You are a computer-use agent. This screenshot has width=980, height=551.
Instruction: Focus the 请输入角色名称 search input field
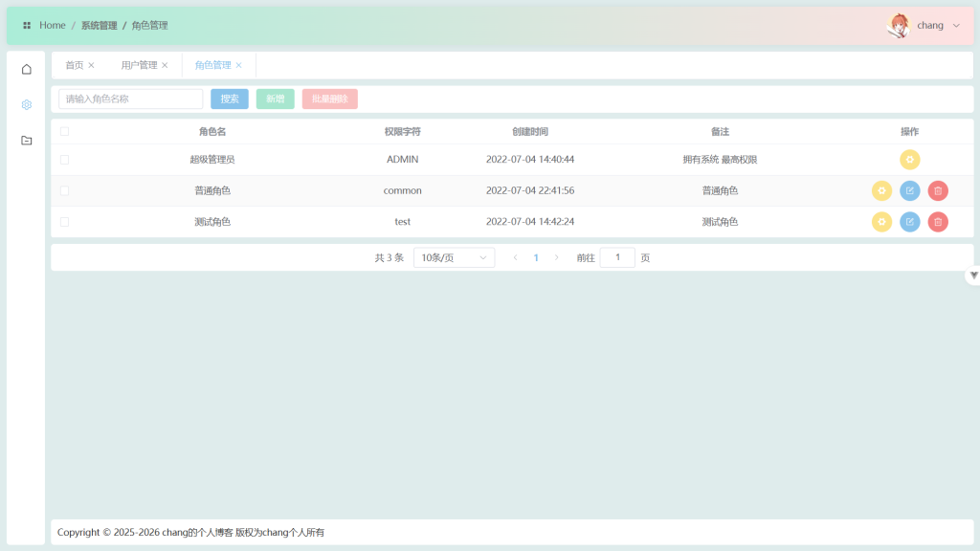click(131, 99)
